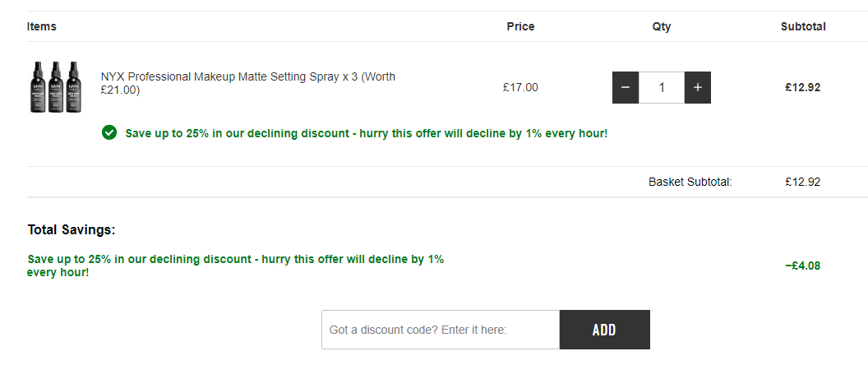
Task: Click the Qty column header
Action: (x=662, y=26)
